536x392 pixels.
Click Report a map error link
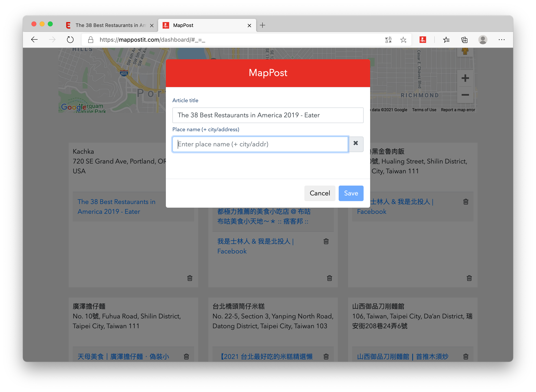click(x=458, y=110)
